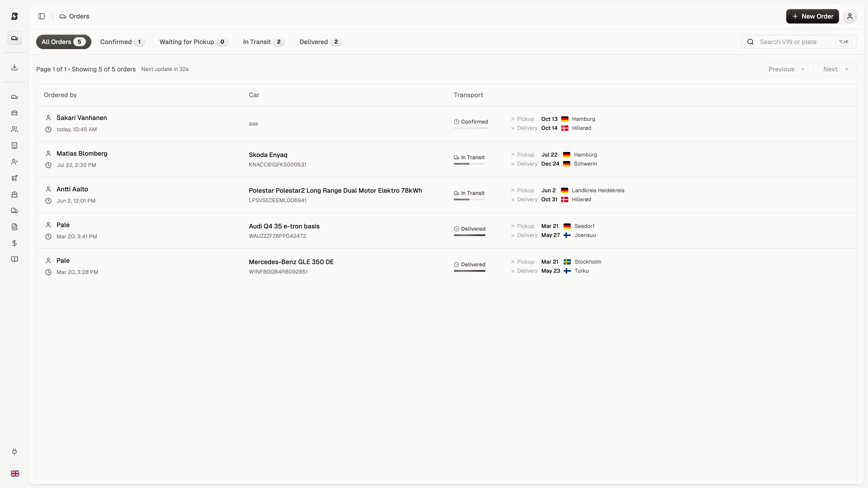Sort by the Transport column header
Image resolution: width=868 pixels, height=488 pixels.
[x=468, y=95]
